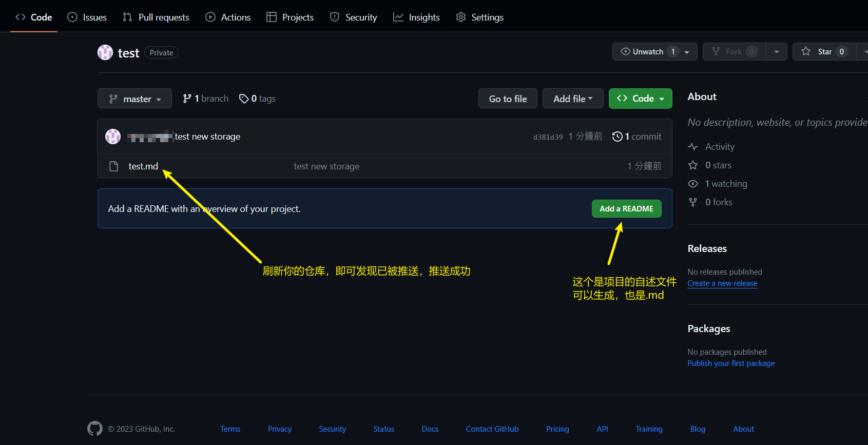The width and height of the screenshot is (868, 445).
Task: Click Create a new release
Action: [x=722, y=283]
